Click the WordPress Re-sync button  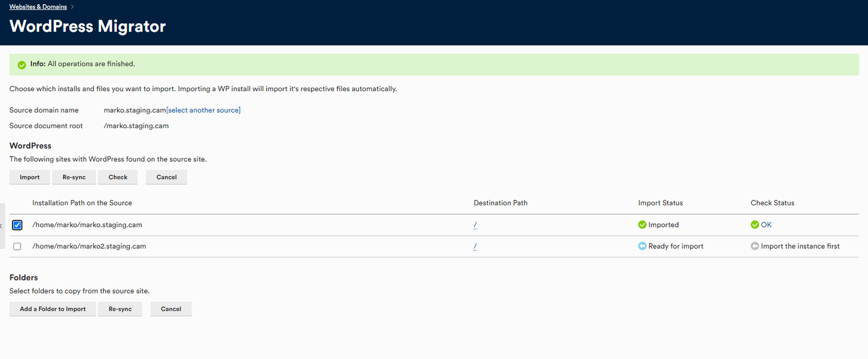tap(74, 177)
